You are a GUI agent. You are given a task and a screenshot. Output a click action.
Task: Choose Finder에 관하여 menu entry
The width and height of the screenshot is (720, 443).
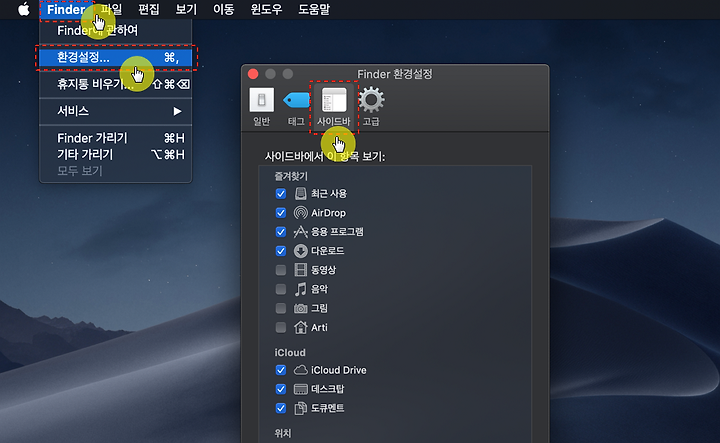click(x=115, y=31)
